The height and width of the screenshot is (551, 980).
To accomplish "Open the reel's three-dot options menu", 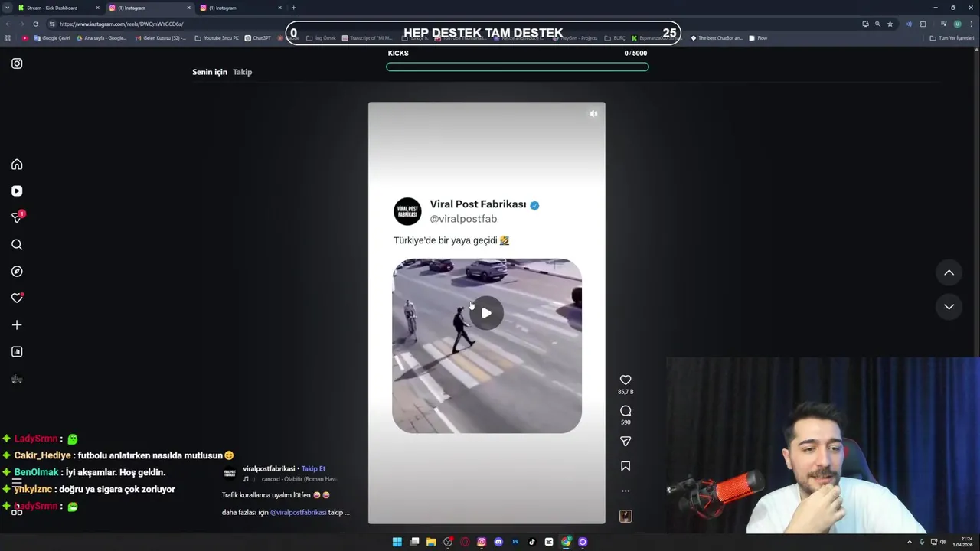I will [x=626, y=491].
